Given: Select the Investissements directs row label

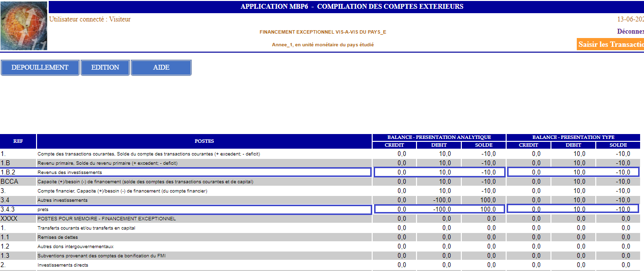Looking at the screenshot, I should [x=63, y=265].
